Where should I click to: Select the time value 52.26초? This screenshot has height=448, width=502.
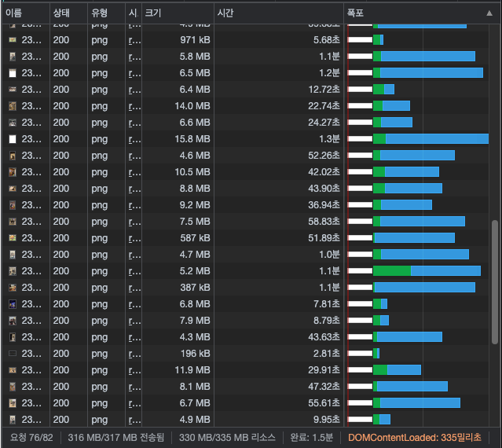(324, 156)
